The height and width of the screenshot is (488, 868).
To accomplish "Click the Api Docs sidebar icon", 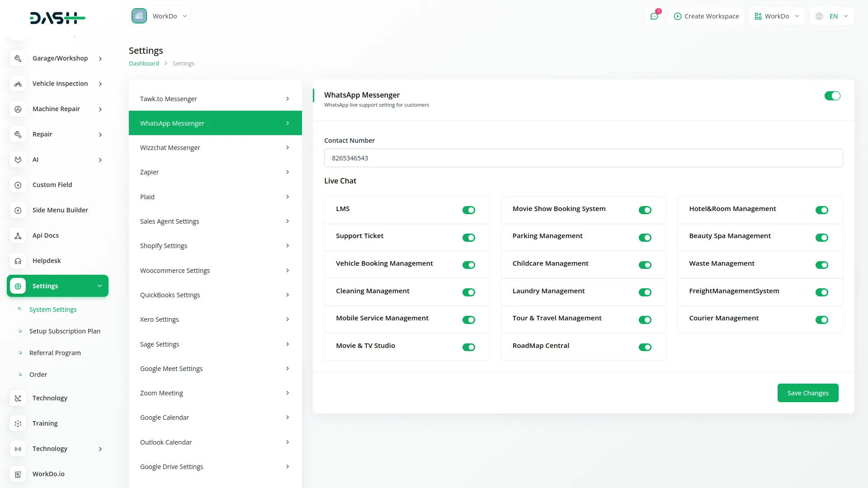I will (18, 235).
